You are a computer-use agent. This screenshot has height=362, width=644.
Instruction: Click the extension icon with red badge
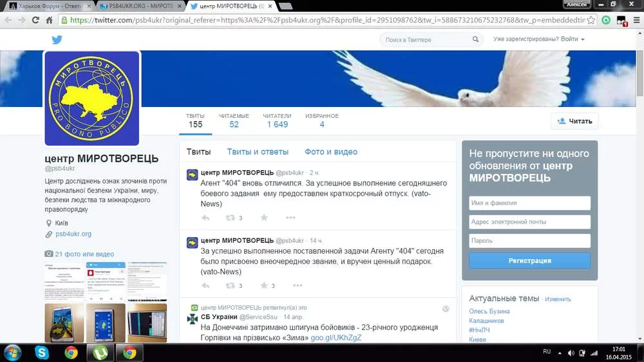point(621,21)
